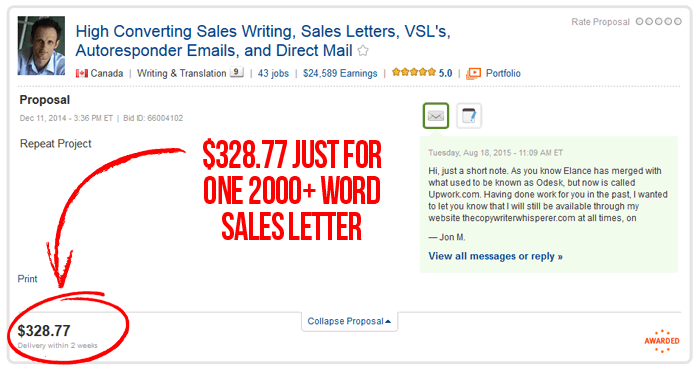
Task: Rate proposal with first circle
Action: point(639,21)
